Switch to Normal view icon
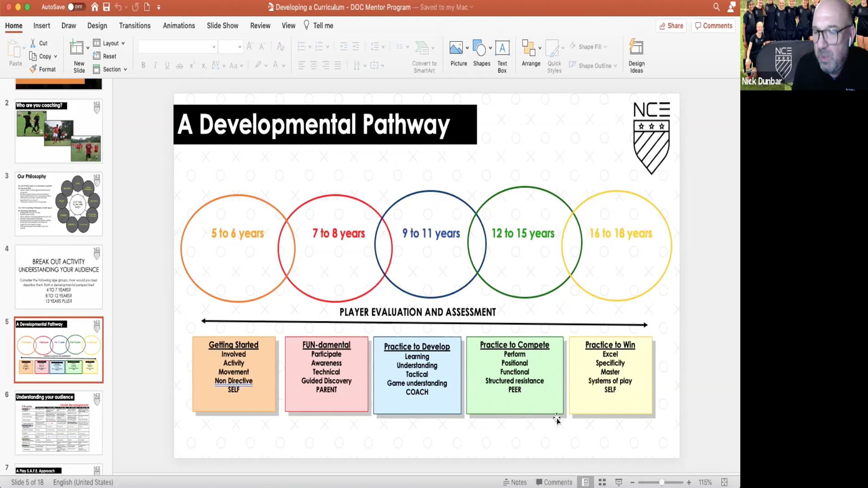 pyautogui.click(x=585, y=482)
